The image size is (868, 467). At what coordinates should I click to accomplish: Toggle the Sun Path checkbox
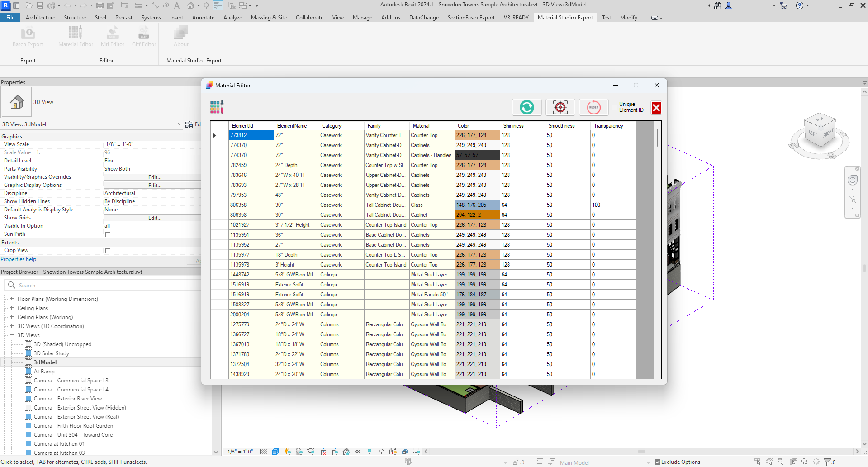(108, 234)
